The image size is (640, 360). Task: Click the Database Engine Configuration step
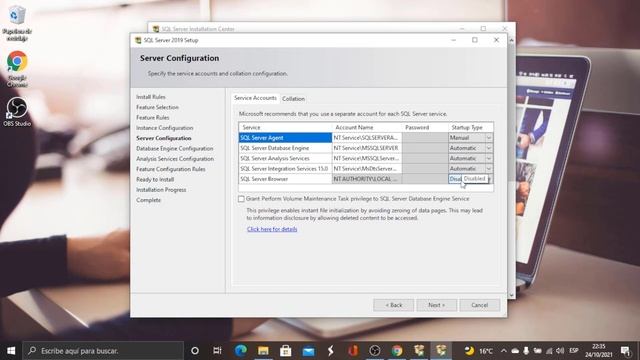pyautogui.click(x=175, y=149)
